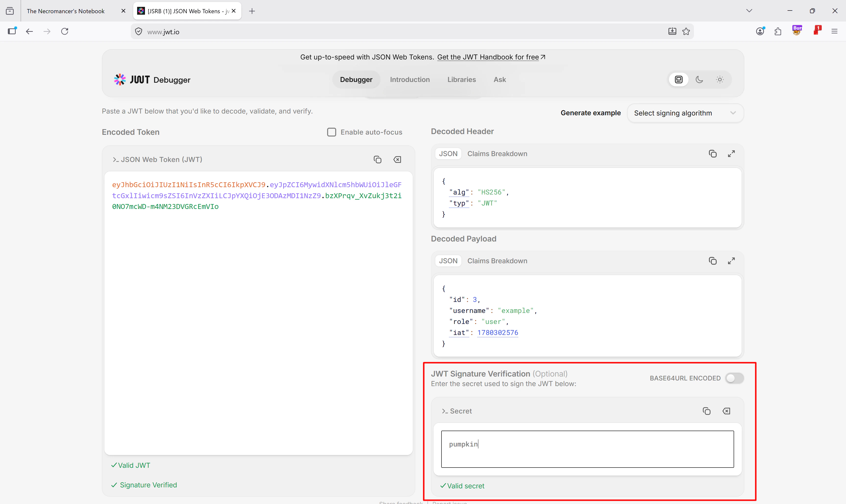Click the Signature Verified status
The width and height of the screenshot is (846, 504).
144,485
